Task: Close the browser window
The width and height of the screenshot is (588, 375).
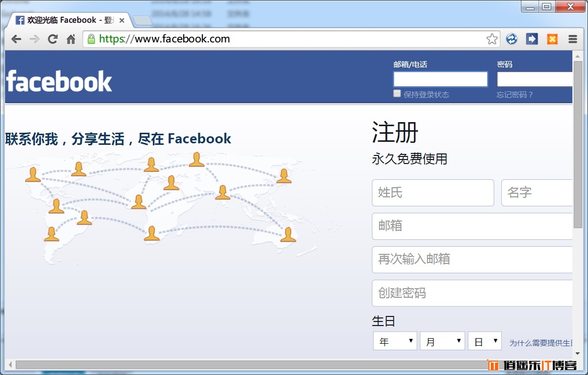Action: pos(570,7)
